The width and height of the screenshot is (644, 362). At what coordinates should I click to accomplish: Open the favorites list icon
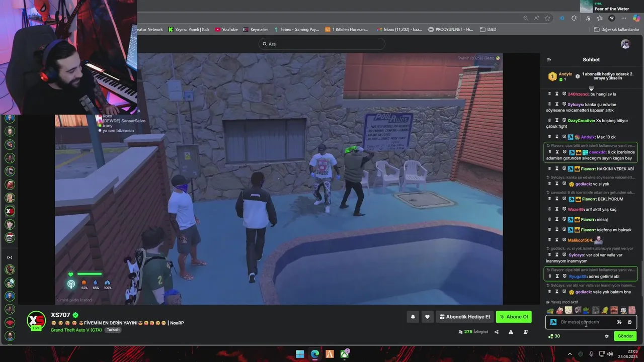pyautogui.click(x=599, y=18)
